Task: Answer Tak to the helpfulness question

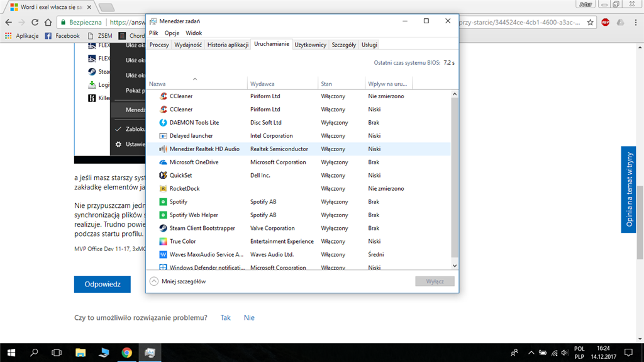Action: pos(226,317)
